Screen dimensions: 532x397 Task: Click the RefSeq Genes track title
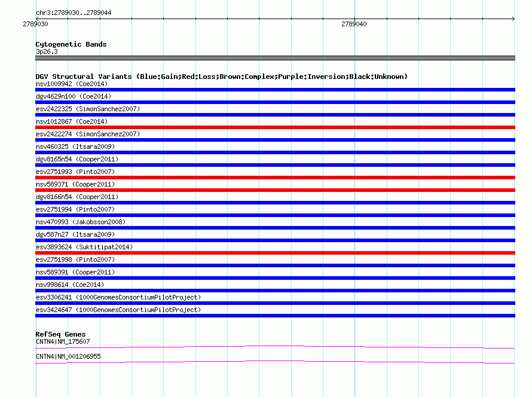click(x=60, y=334)
